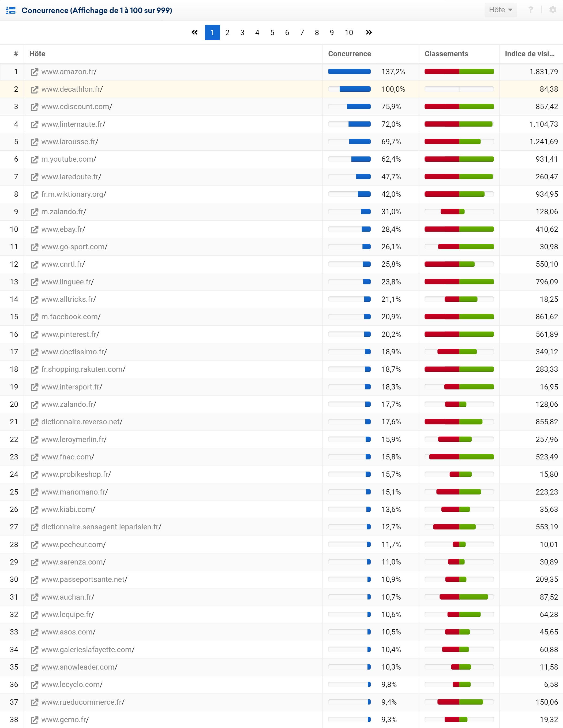
Task: Open external link icon for www.linguee.fr
Action: point(34,282)
